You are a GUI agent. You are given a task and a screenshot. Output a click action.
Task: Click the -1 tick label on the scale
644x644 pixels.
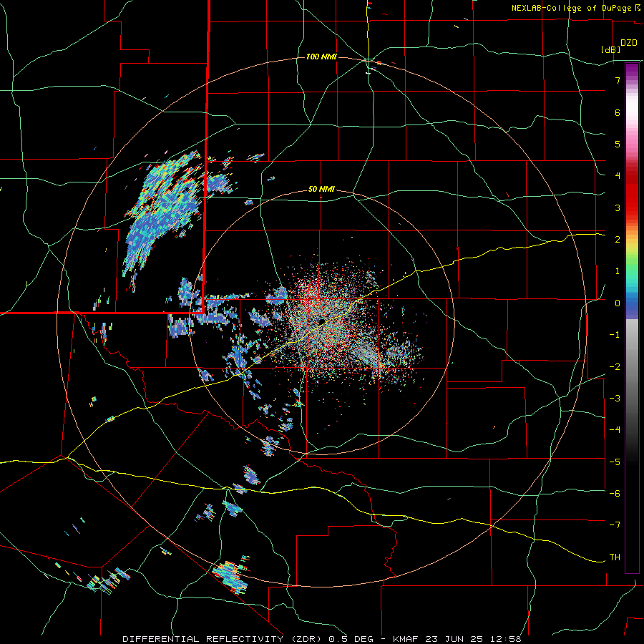(x=615, y=335)
